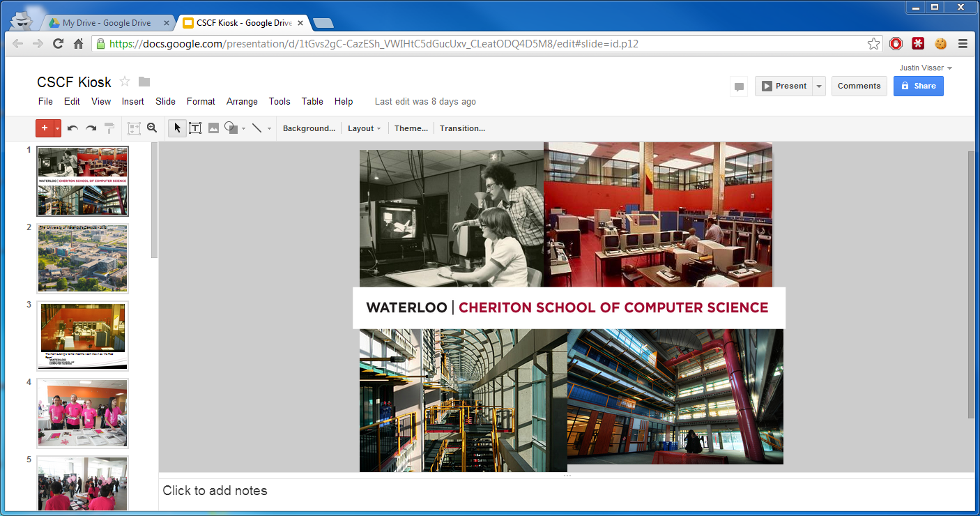Open the View menu
Image resolution: width=980 pixels, height=516 pixels.
tap(101, 101)
